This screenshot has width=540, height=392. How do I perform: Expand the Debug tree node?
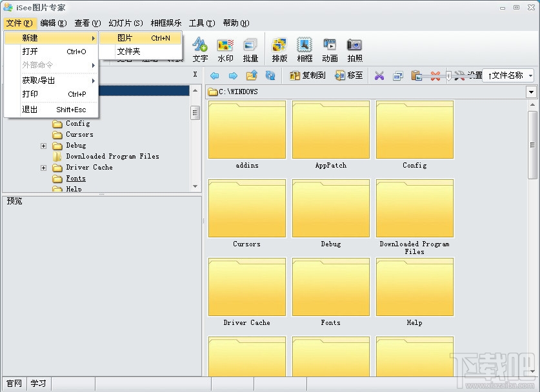point(43,145)
